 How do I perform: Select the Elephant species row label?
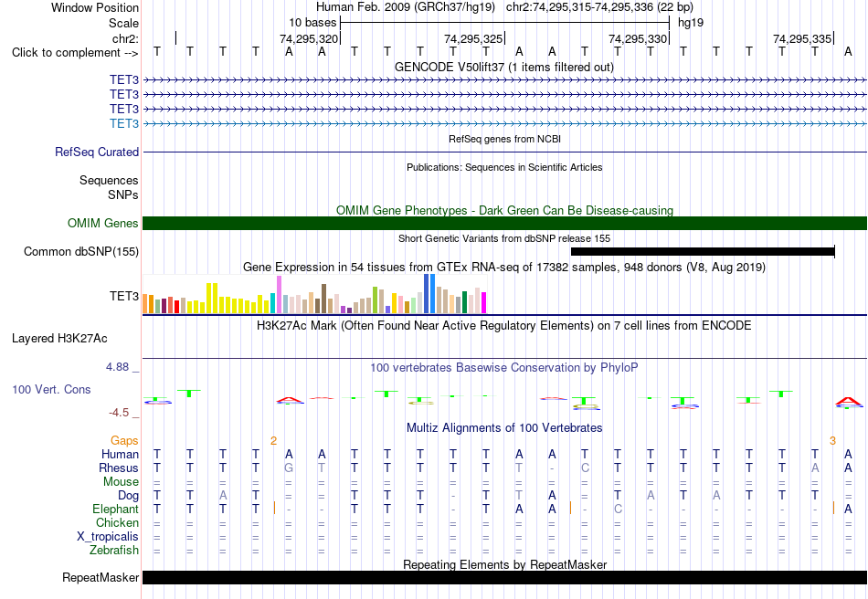coord(115,509)
